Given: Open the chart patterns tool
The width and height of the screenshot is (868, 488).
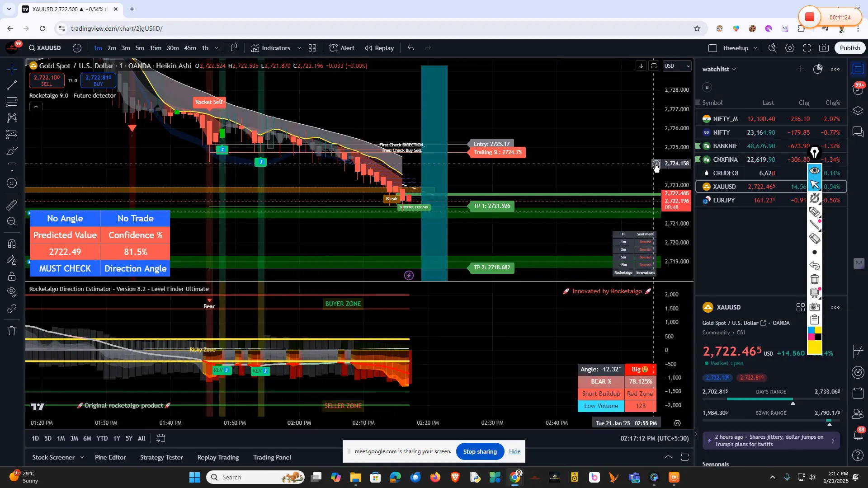Looking at the screenshot, I should coord(12,118).
